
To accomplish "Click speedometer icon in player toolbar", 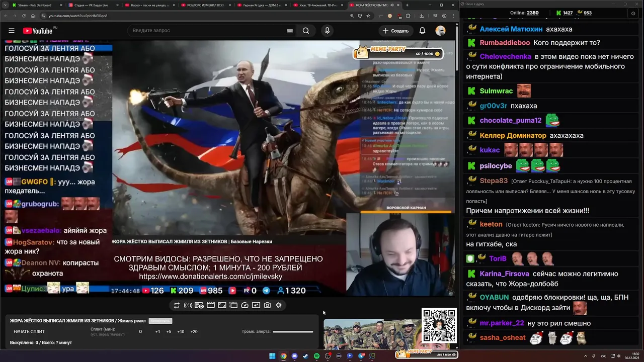I will pos(245,305).
